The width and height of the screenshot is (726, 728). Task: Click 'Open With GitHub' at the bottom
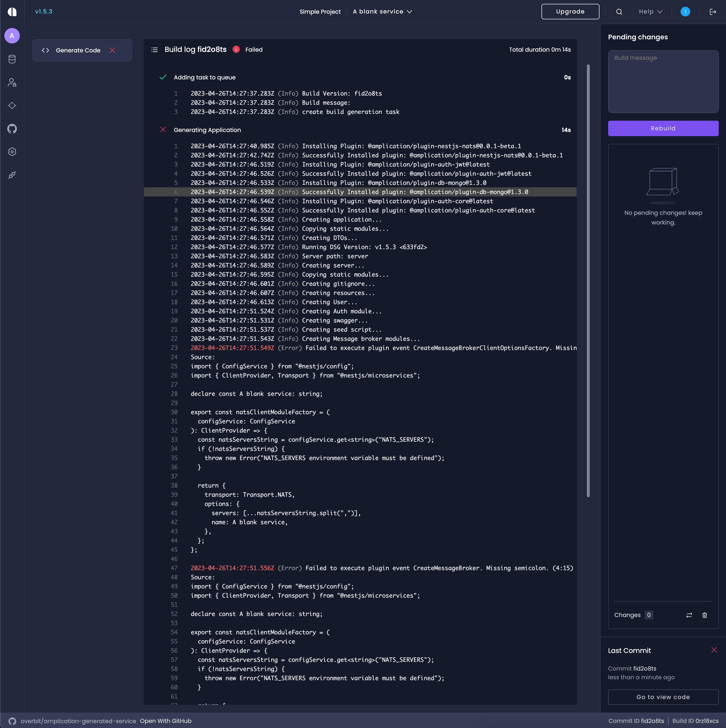coord(165,721)
